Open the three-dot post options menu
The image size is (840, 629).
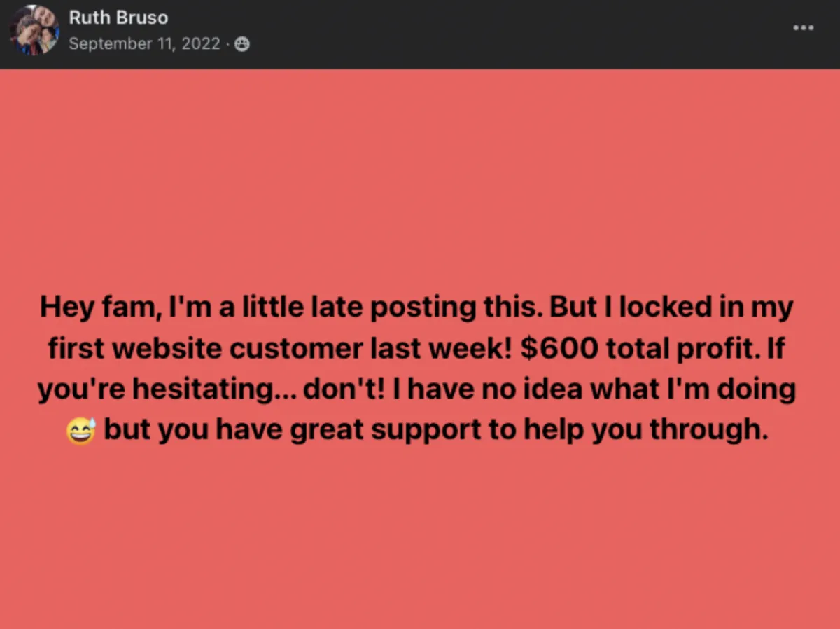pos(803,28)
